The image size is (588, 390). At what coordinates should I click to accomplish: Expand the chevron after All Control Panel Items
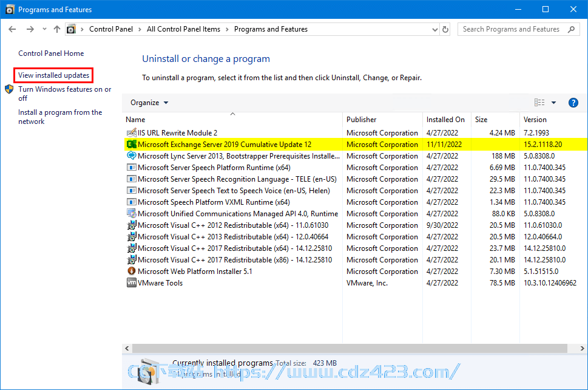click(227, 29)
